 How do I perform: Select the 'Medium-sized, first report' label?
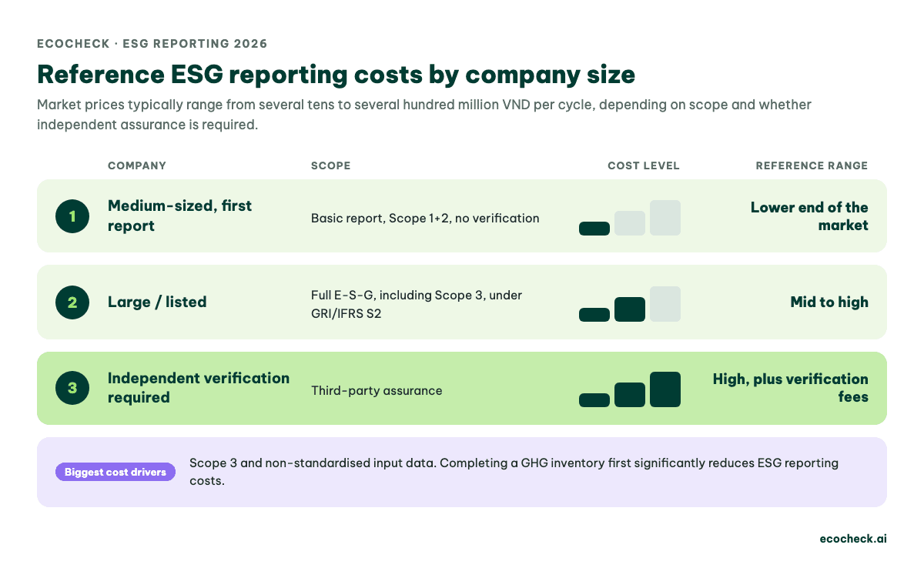coord(179,216)
